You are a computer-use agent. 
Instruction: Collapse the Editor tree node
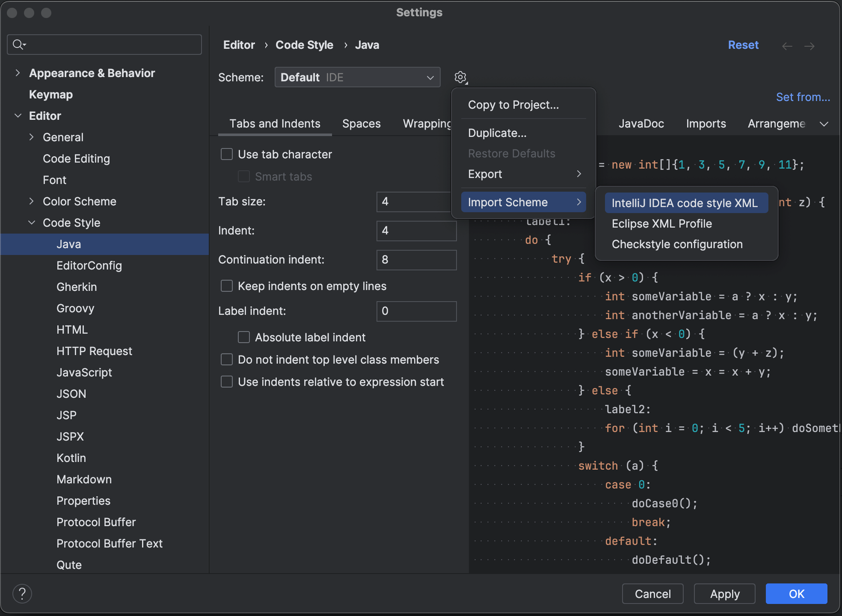18,116
